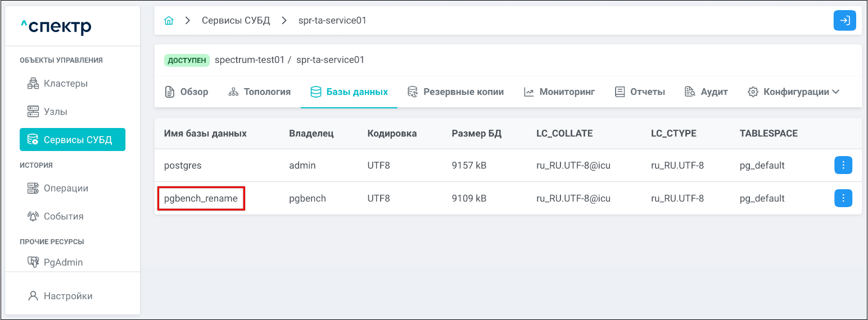
Task: Switch to the Топология tab
Action: (260, 92)
